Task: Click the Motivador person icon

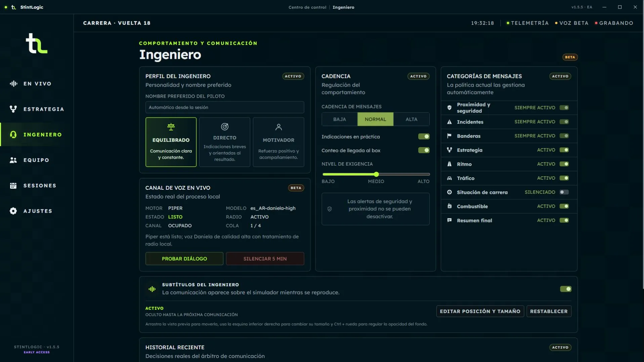Action: [278, 127]
